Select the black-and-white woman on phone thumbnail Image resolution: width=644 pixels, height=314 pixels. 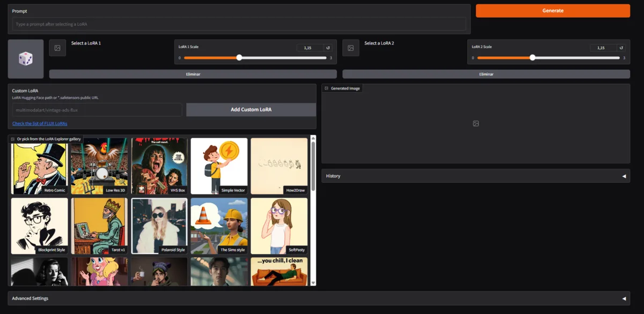pos(40,272)
